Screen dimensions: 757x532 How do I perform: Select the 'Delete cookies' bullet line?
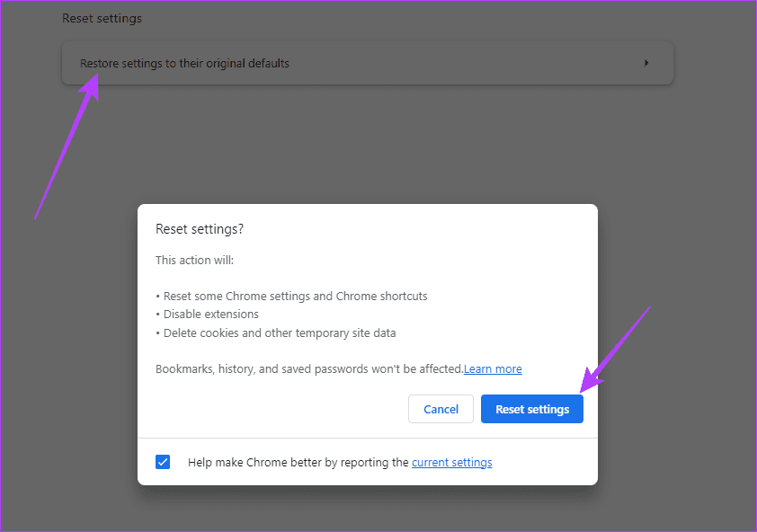tap(276, 333)
